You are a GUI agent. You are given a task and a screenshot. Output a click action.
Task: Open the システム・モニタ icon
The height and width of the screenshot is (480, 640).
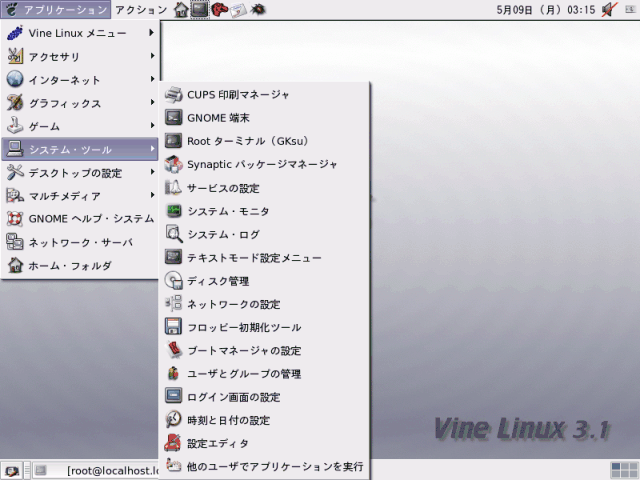tap(173, 211)
